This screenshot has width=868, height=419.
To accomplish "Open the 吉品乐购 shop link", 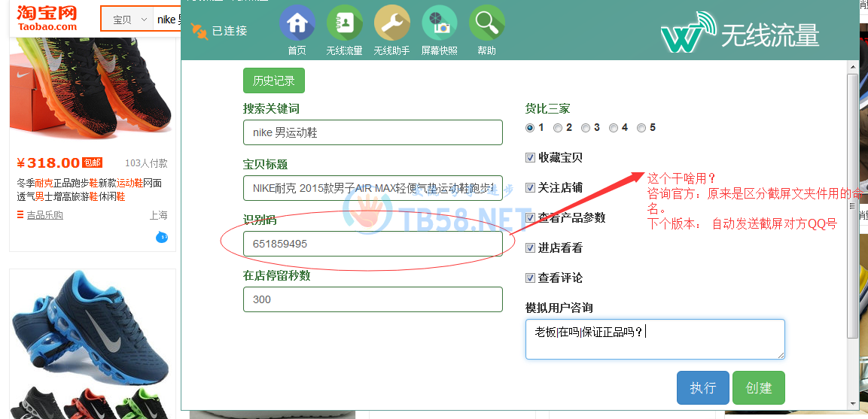I will click(45, 215).
